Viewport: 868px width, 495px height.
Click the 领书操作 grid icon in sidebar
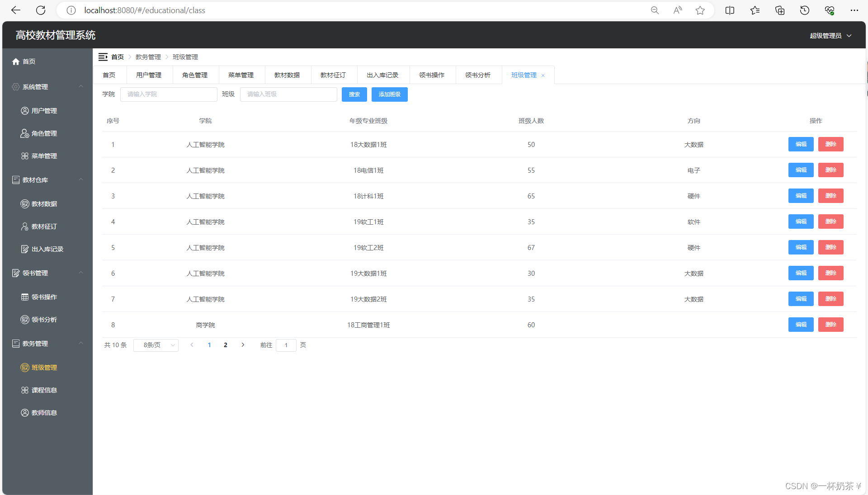25,297
